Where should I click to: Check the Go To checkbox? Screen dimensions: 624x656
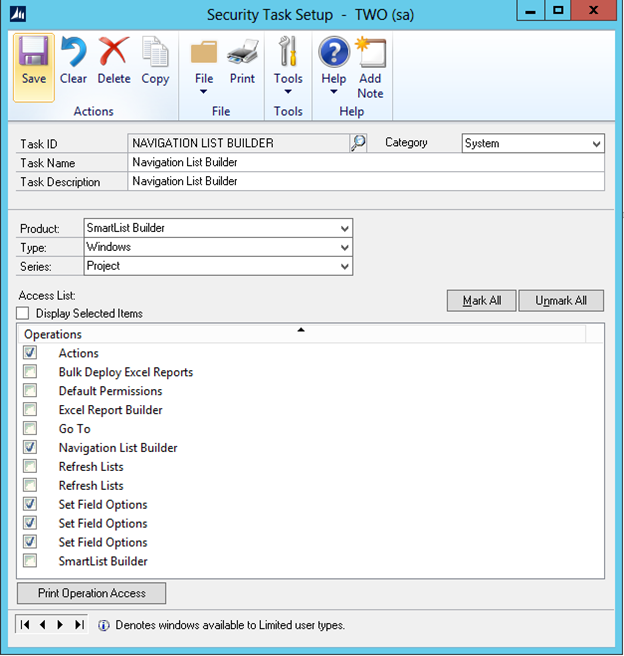(x=30, y=428)
